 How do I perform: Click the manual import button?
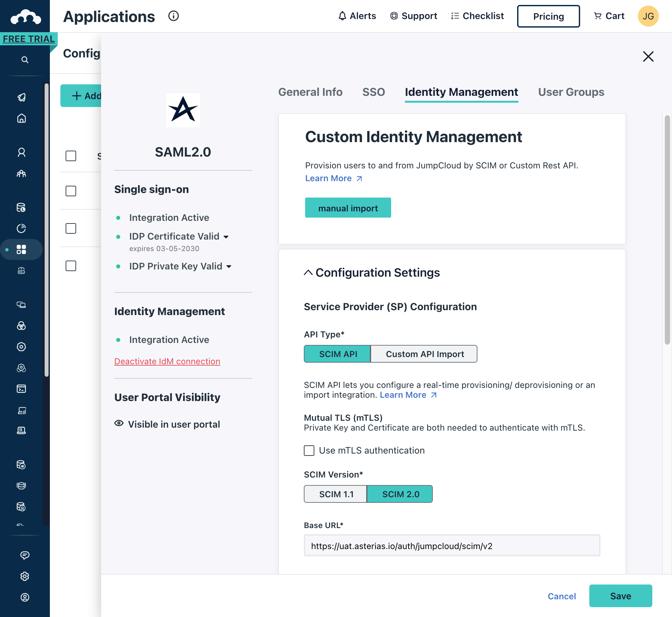(x=348, y=208)
